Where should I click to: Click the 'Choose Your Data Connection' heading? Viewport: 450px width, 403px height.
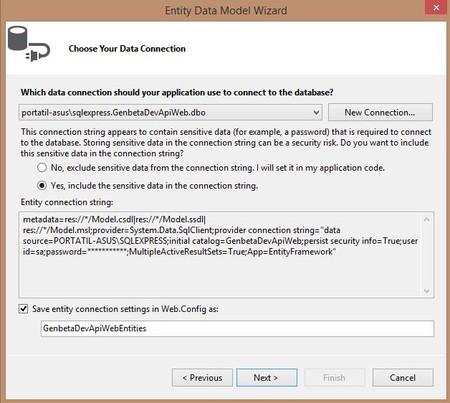127,49
